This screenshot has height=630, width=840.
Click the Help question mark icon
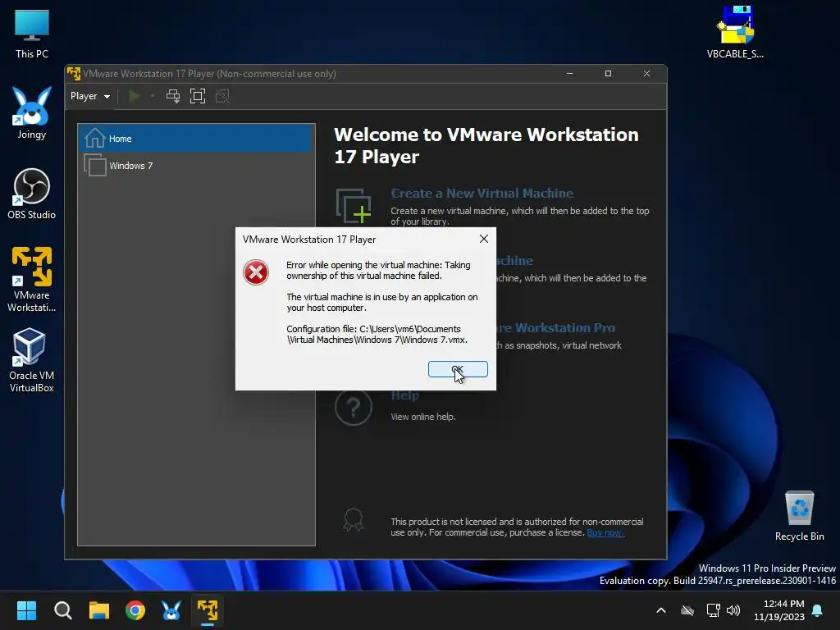pos(354,408)
